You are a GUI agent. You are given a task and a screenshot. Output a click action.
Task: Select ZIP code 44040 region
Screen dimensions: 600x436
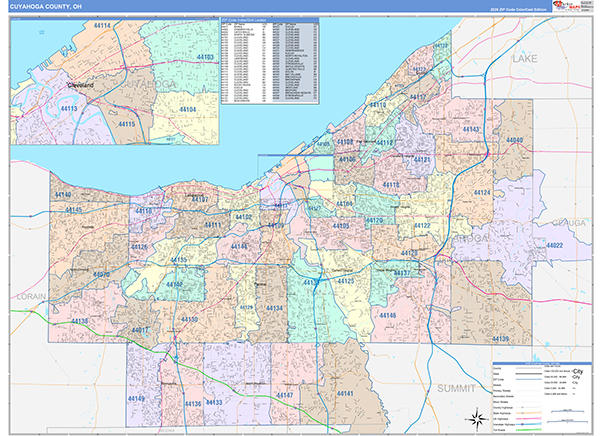[x=514, y=140]
